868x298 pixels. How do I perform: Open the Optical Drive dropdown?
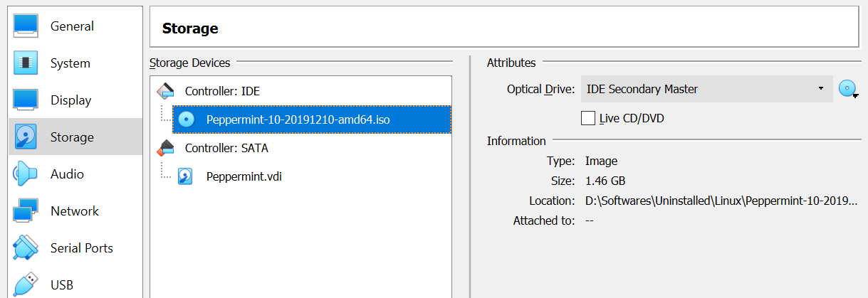[706, 89]
